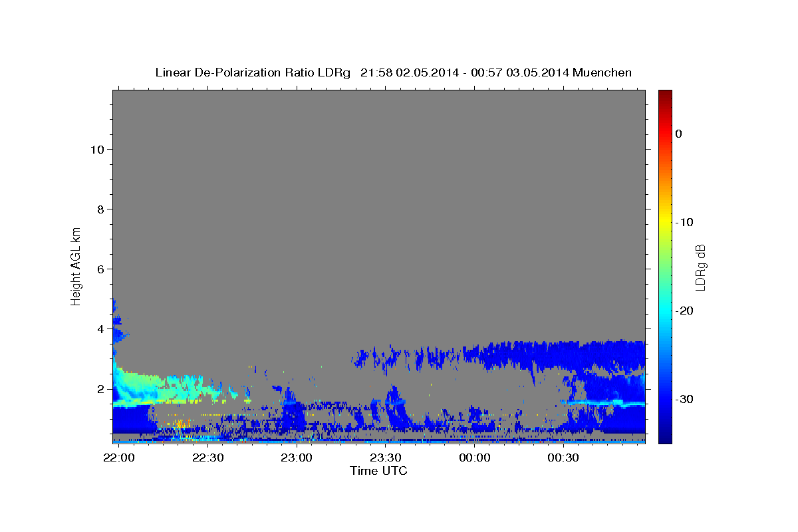Click the height tick label 10
The height and width of the screenshot is (532, 798).
point(96,149)
